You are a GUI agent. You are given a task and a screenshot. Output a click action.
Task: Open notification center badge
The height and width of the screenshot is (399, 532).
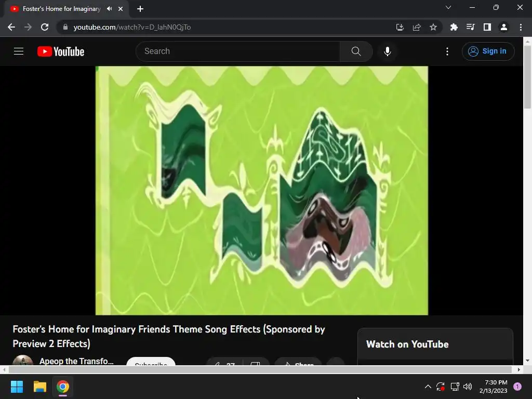click(x=517, y=387)
